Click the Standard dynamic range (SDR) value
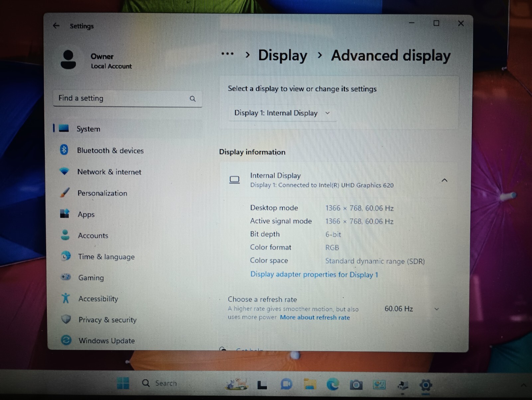Screen dimensions: 532x400 [375, 261]
